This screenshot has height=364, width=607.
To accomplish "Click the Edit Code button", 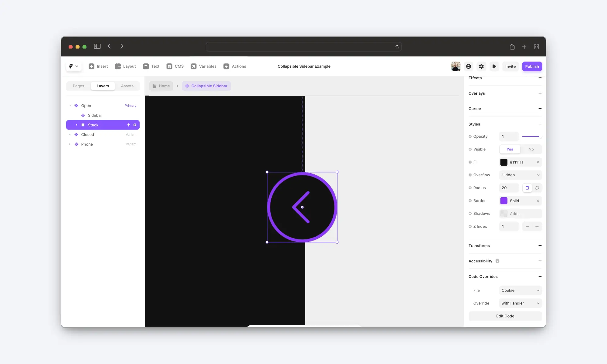I will [x=505, y=316].
